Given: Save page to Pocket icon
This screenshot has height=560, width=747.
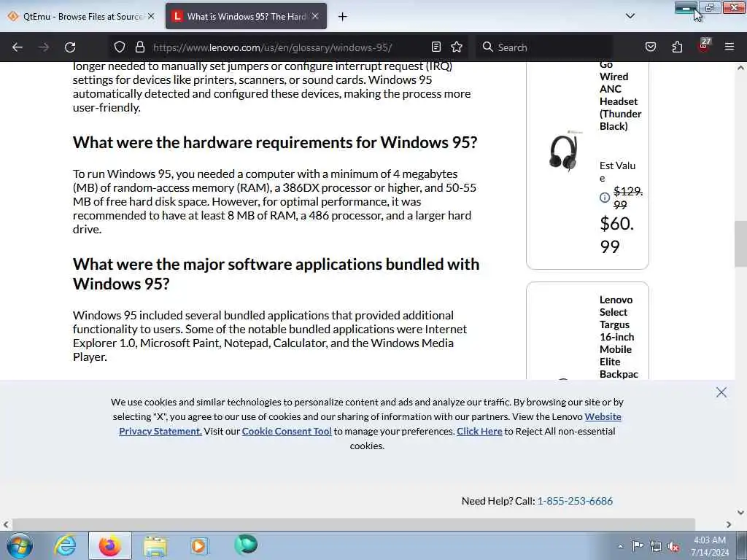Looking at the screenshot, I should click(x=651, y=47).
